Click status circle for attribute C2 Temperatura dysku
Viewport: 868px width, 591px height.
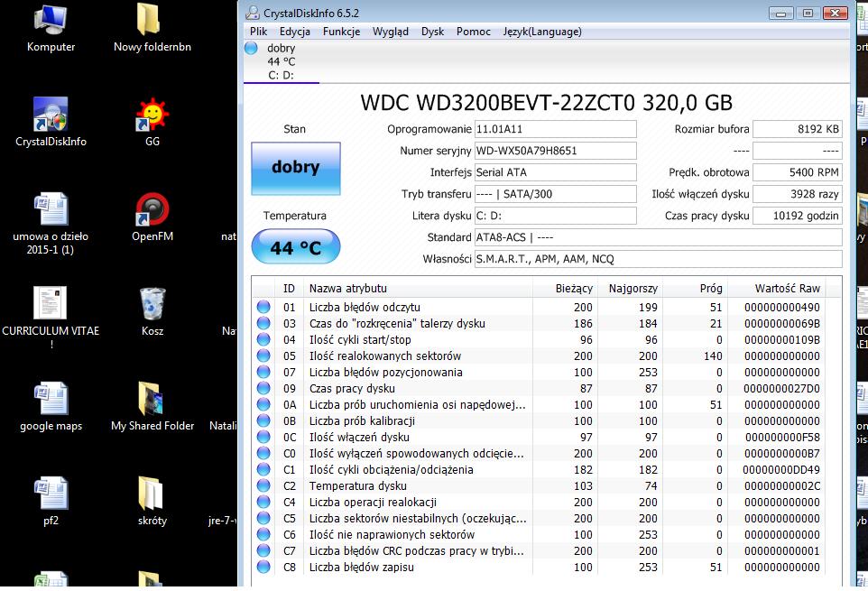coord(263,485)
